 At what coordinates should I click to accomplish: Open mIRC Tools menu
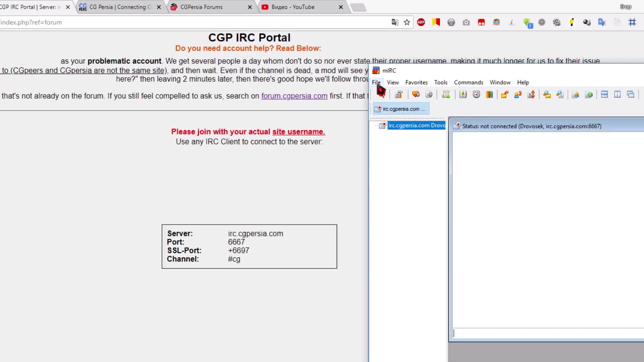click(441, 82)
